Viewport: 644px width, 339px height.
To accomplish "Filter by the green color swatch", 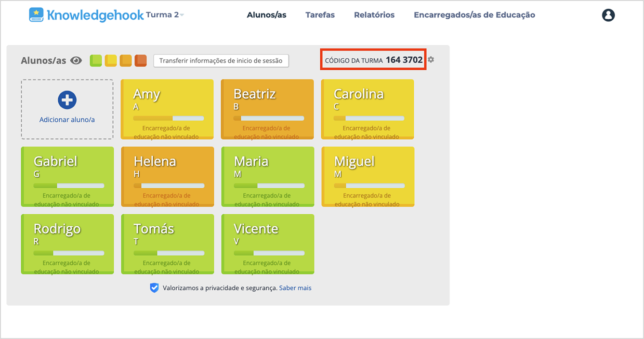I will click(x=96, y=60).
